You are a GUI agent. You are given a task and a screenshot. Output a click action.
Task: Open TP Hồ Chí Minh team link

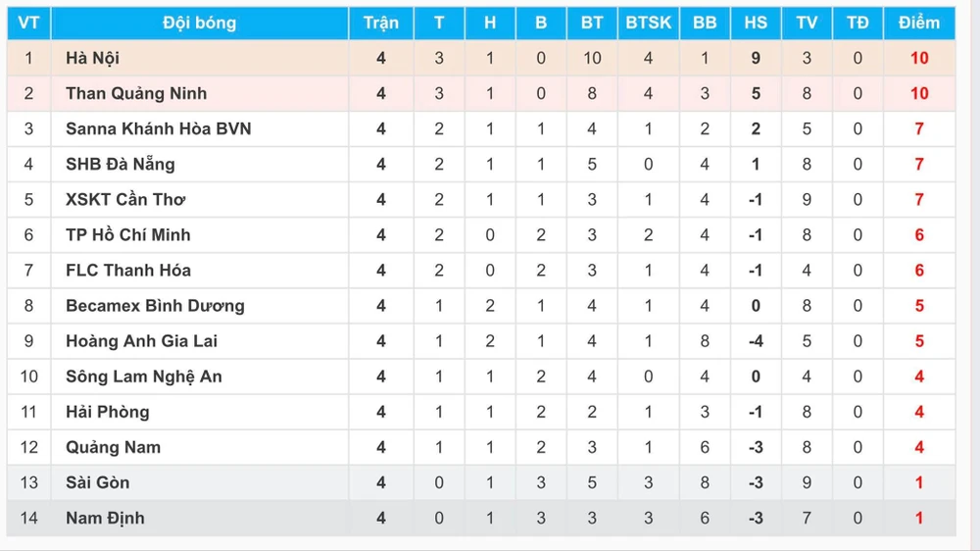pos(127,234)
